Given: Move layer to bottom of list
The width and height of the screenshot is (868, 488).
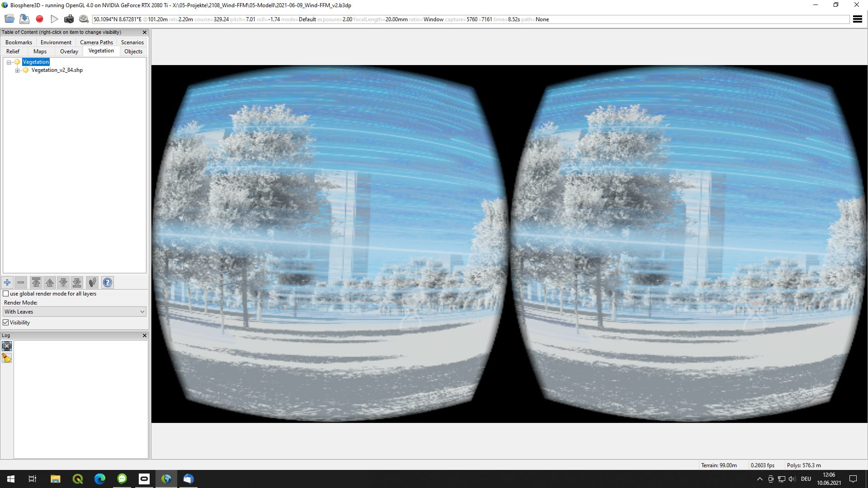Looking at the screenshot, I should point(77,282).
